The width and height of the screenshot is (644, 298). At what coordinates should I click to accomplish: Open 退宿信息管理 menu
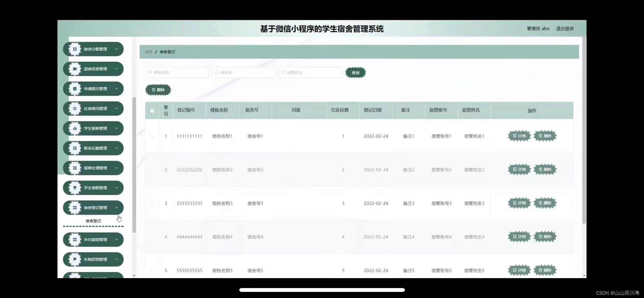(x=93, y=69)
